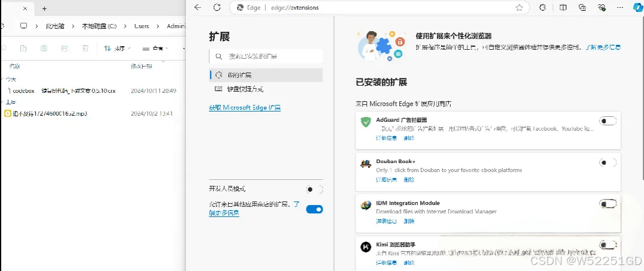The image size is (644, 271).
Task: Open the Sort dropdown in File Explorer
Action: [117, 49]
